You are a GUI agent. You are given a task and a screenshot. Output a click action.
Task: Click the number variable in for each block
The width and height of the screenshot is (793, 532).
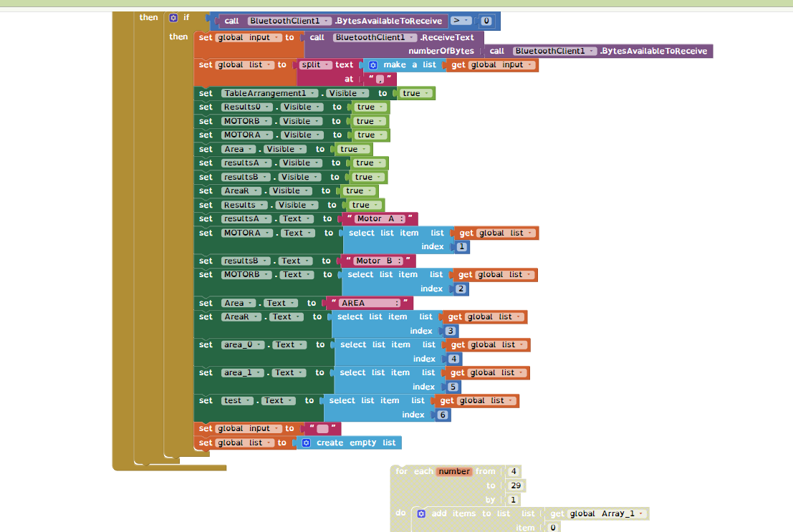click(x=454, y=471)
